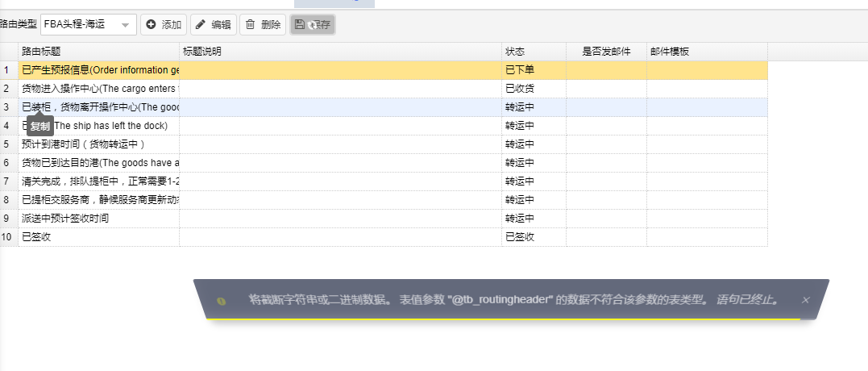Screen dimensions: 868x371
Task: Click the 保存 button
Action: 313,25
